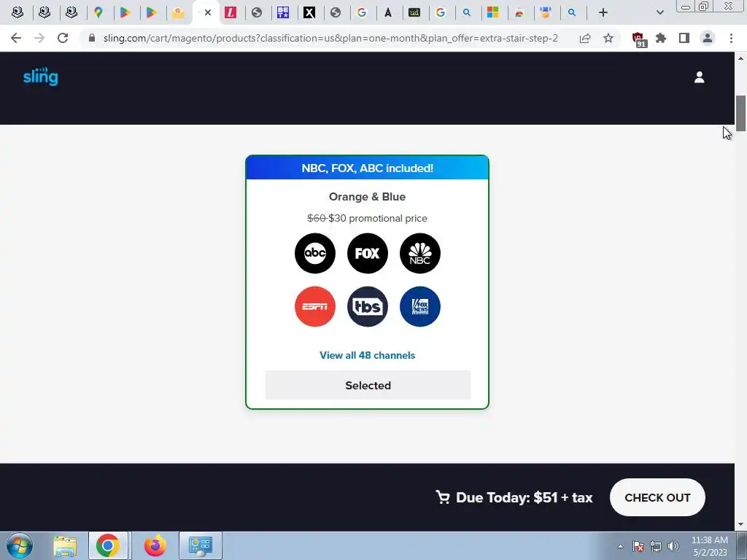
Task: Click the NBC channel logo
Action: pyautogui.click(x=419, y=253)
